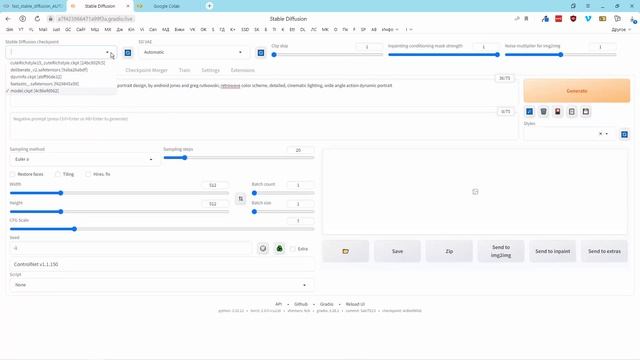The image size is (640, 360).
Task: Click the image placeholder icon in the output panel
Action: click(x=475, y=191)
